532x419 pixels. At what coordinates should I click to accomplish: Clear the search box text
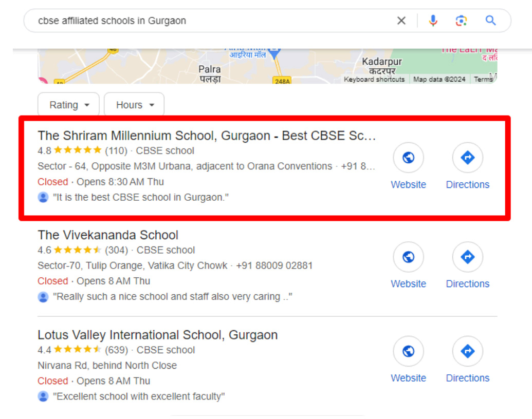tap(401, 21)
